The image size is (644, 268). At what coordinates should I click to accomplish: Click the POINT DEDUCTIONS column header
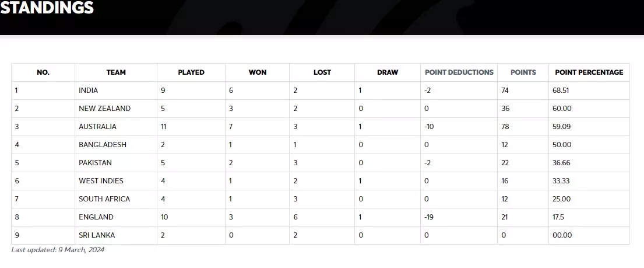click(x=459, y=72)
